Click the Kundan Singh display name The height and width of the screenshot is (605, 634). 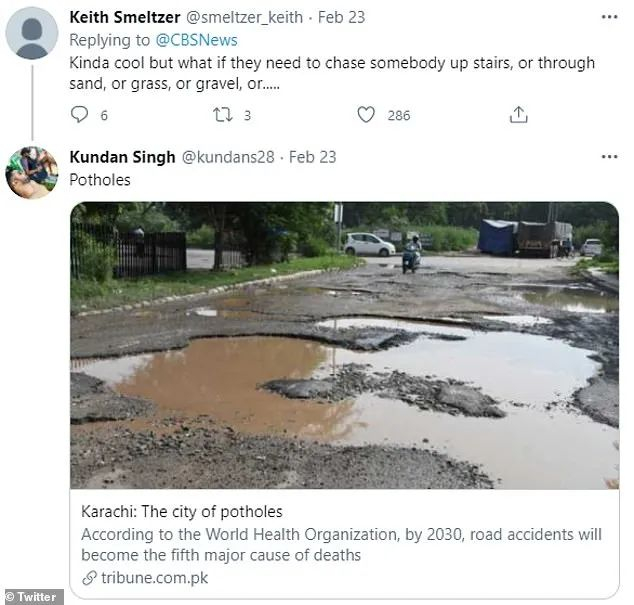click(120, 157)
